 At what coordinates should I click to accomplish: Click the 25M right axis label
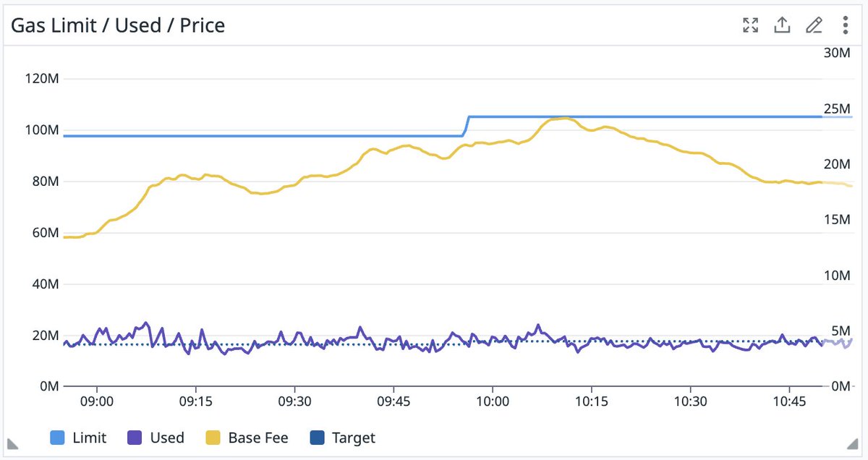pos(836,108)
